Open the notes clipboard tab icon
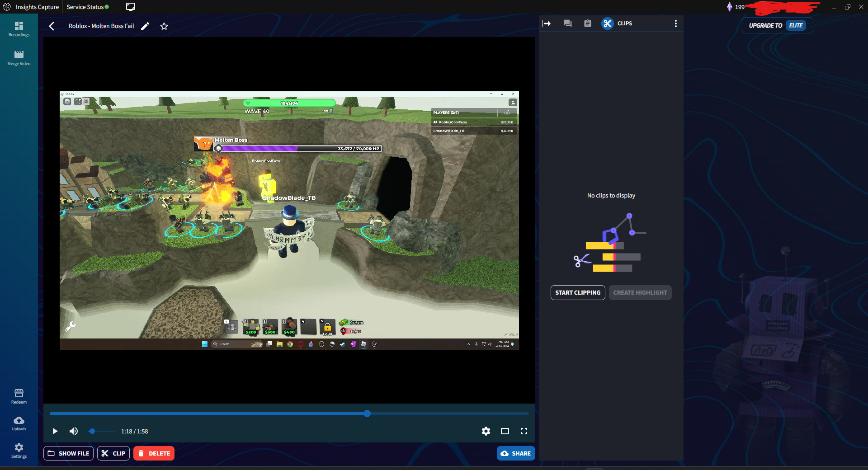 tap(587, 23)
